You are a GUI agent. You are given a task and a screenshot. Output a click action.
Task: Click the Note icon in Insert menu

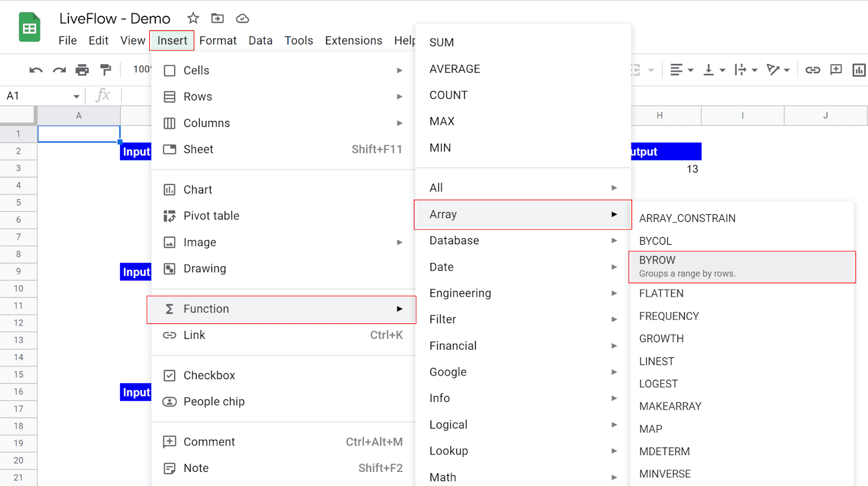(x=170, y=468)
